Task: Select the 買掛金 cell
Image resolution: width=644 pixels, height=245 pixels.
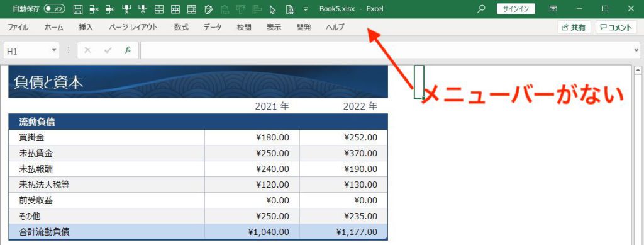Action: [106, 137]
